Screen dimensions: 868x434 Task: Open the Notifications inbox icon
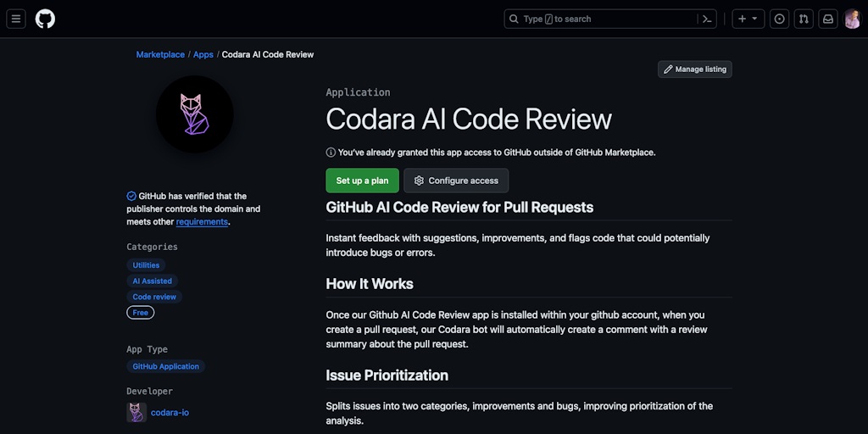pos(828,19)
